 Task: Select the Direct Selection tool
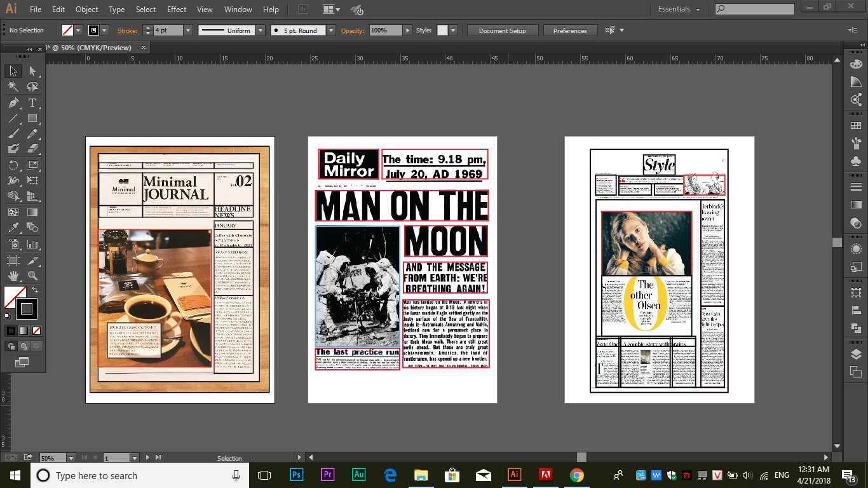[x=32, y=71]
